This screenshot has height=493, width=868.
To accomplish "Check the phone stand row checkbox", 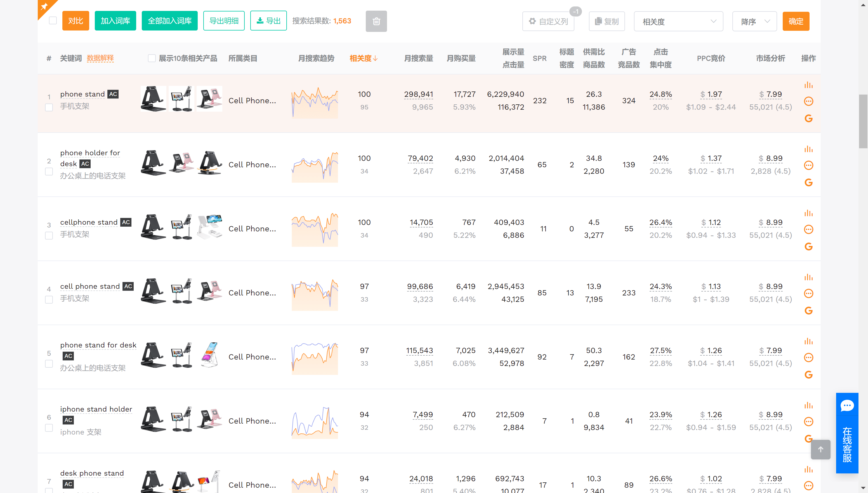I will click(49, 108).
